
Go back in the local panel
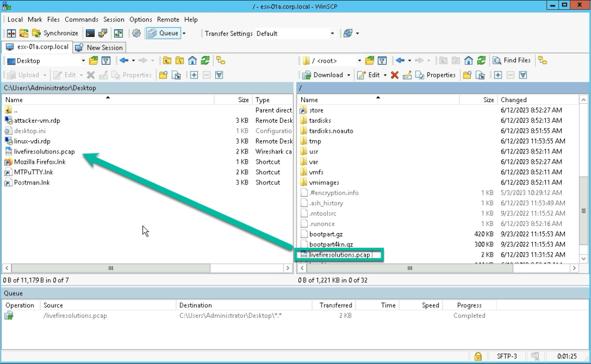(x=124, y=61)
